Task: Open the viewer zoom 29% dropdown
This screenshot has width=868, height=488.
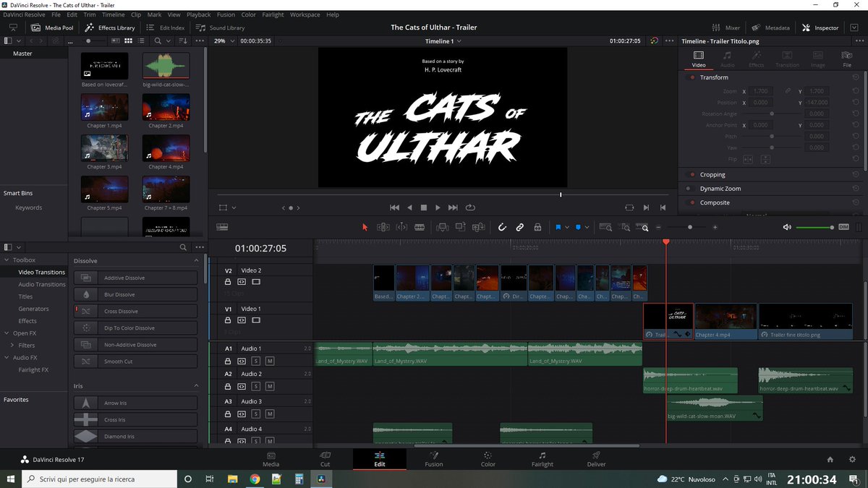Action: (225, 41)
